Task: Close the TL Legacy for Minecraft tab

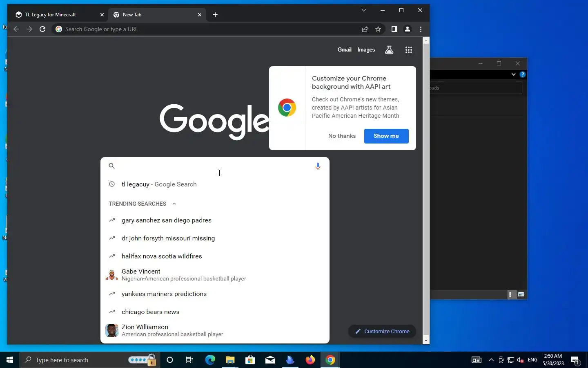Action: pos(102,15)
